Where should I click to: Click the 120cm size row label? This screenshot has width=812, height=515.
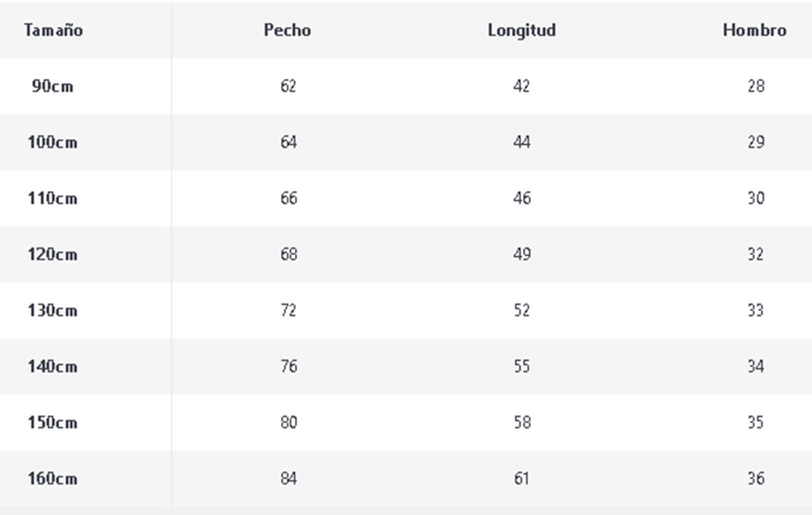(x=52, y=254)
